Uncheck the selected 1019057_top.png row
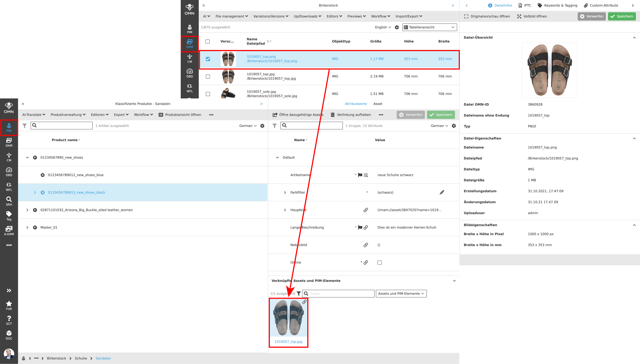640x364 pixels. pos(208,59)
